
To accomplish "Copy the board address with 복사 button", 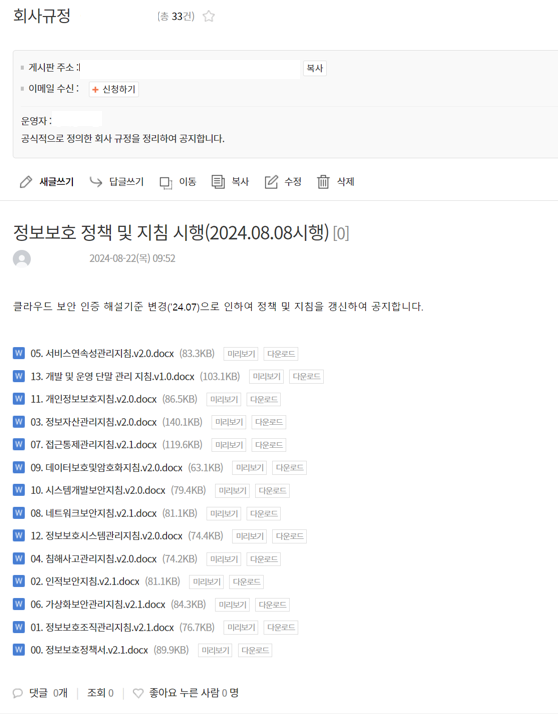I will pyautogui.click(x=315, y=68).
